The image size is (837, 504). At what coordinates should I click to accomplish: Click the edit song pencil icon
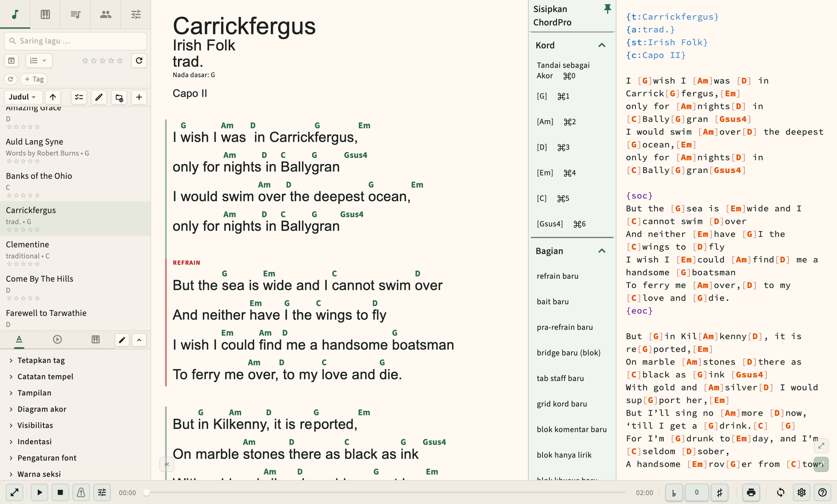[x=99, y=97]
